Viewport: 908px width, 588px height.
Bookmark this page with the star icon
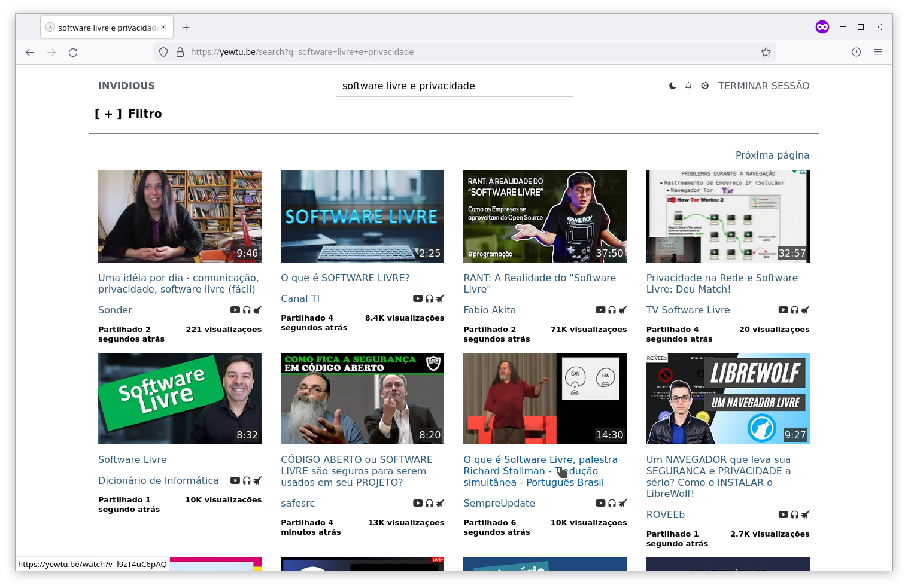(x=766, y=52)
